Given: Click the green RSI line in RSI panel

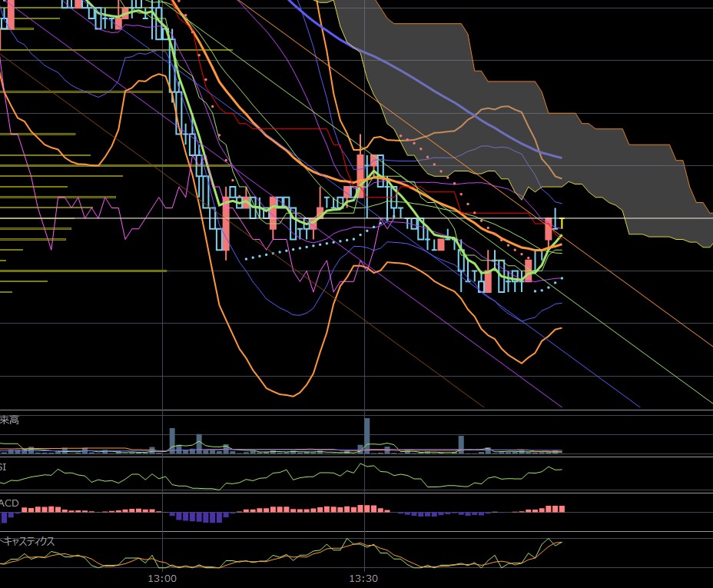Looking at the screenshot, I should [x=307, y=471].
